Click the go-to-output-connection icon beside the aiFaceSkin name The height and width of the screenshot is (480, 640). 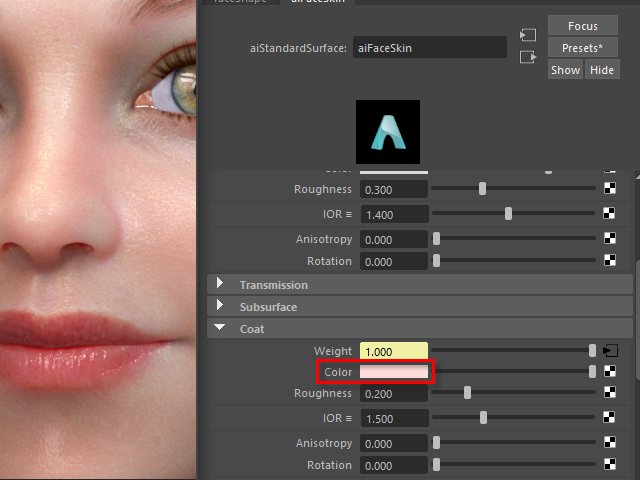point(528,57)
